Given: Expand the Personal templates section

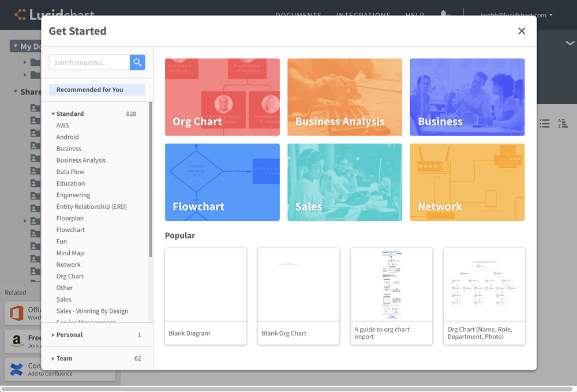Looking at the screenshot, I should (x=69, y=334).
